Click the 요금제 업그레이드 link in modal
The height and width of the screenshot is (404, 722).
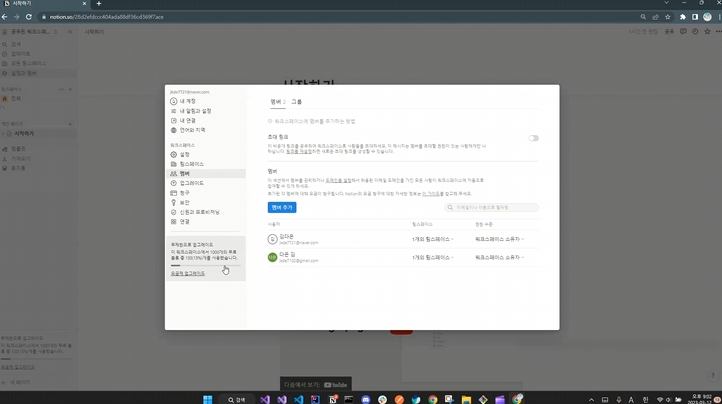(x=188, y=274)
